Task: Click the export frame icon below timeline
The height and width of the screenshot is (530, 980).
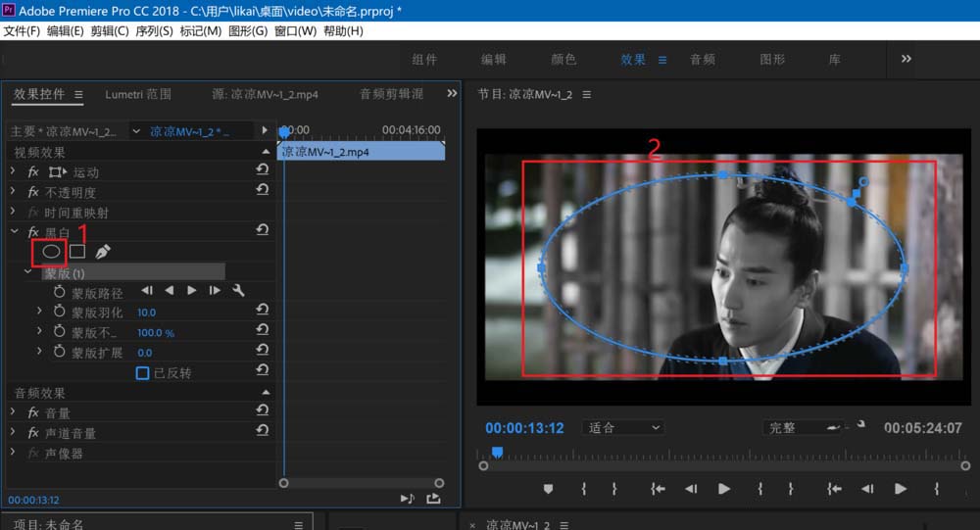Action: 433,498
